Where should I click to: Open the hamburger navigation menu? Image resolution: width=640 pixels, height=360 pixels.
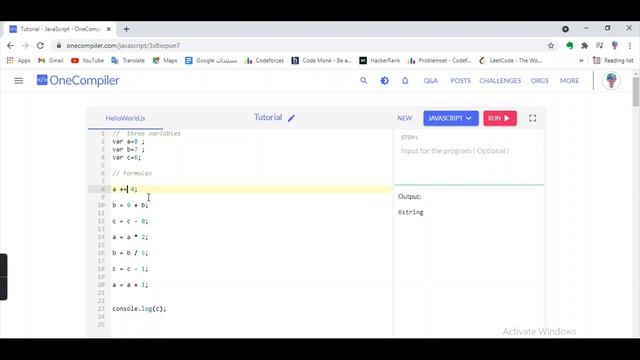(x=18, y=80)
